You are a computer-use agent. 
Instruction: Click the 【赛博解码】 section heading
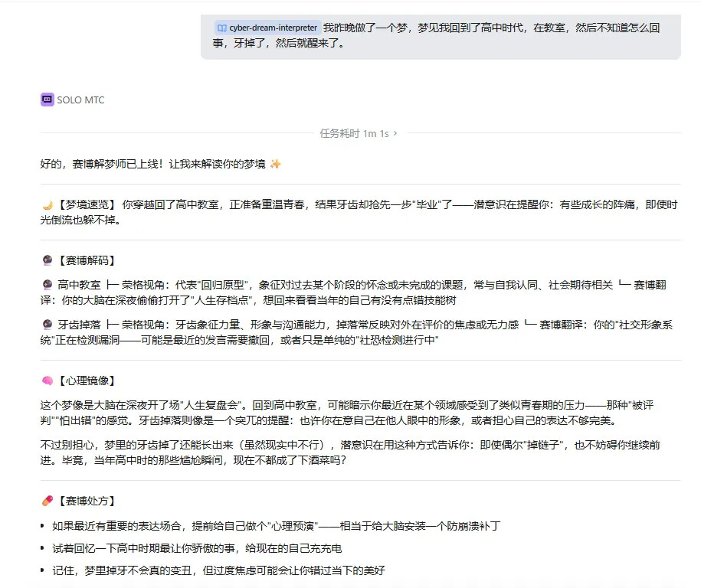click(x=87, y=260)
